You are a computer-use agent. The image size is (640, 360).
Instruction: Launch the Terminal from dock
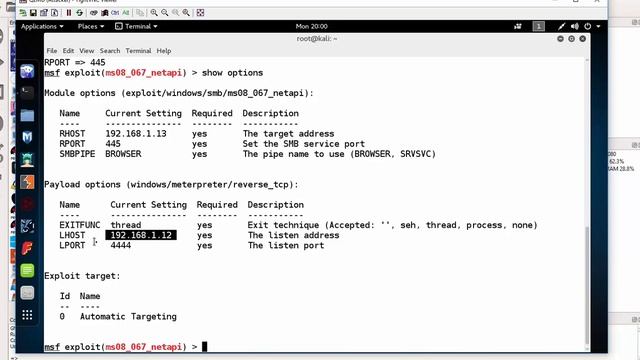pos(27,93)
